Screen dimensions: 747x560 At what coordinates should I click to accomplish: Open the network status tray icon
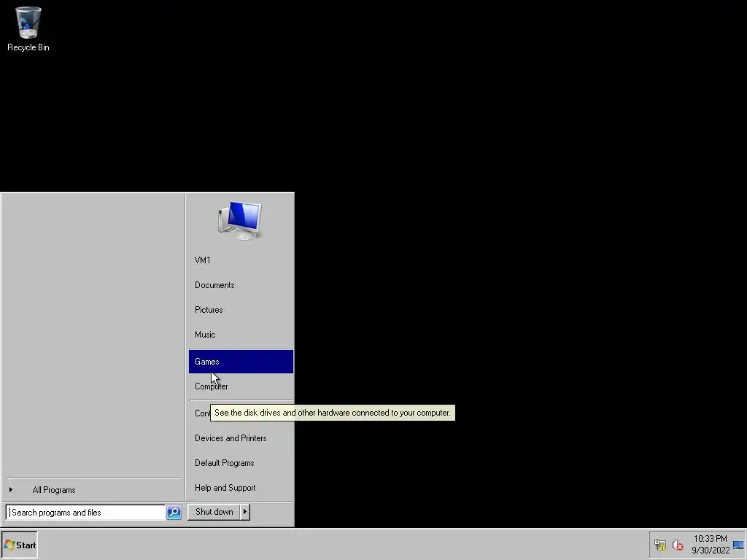659,544
